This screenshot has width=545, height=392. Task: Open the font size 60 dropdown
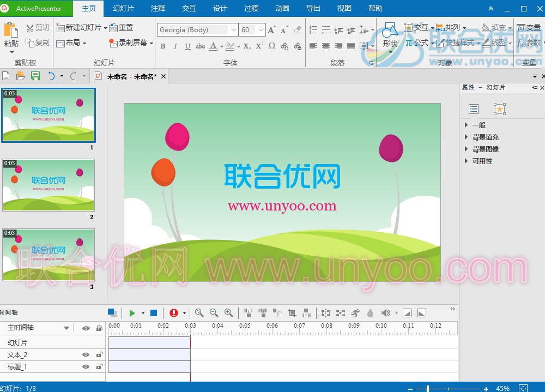[261, 30]
